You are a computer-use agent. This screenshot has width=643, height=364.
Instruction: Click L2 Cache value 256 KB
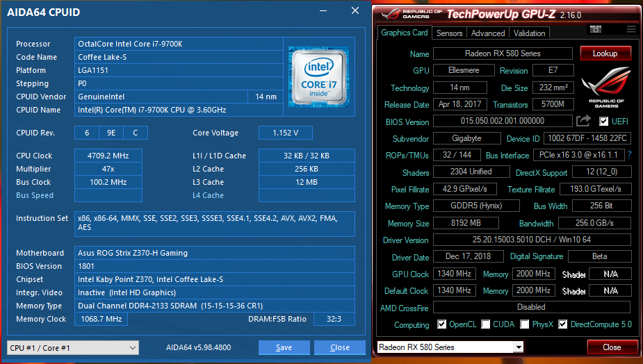pos(307,169)
